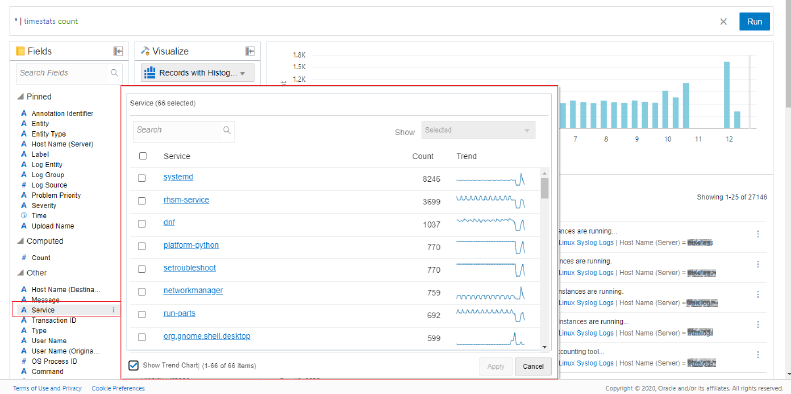The height and width of the screenshot is (394, 791).
Task: Select the Upload Name field
Action: click(x=52, y=226)
